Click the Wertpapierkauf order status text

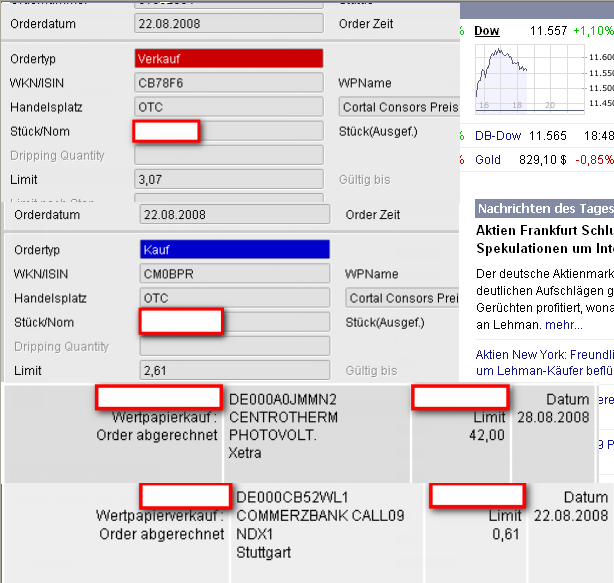tap(164, 417)
